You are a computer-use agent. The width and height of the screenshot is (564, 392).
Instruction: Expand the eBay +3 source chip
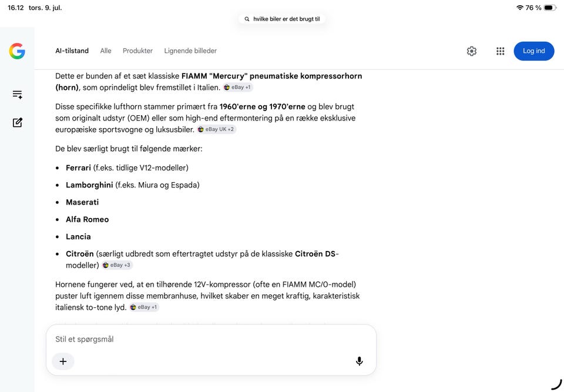click(x=117, y=265)
